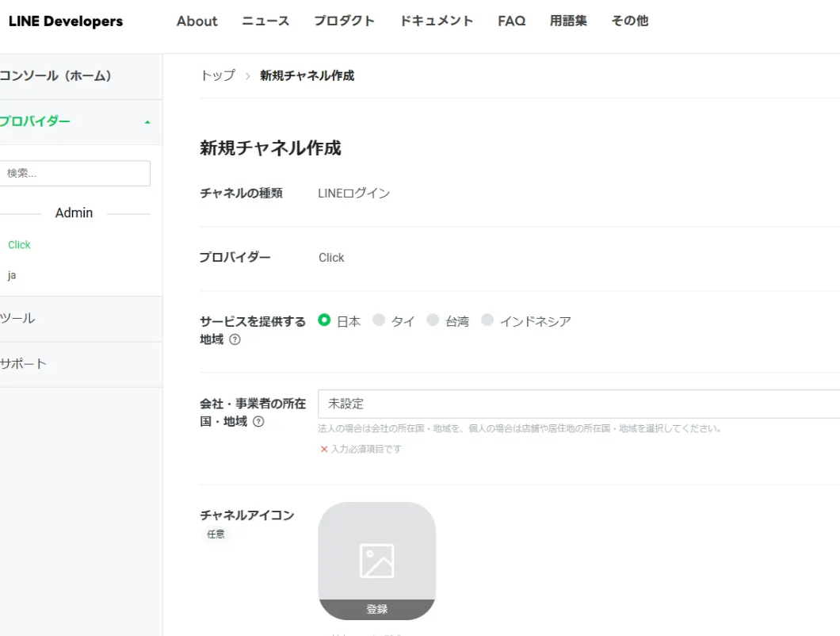
Task: Select the 台湾 region radio button
Action: [433, 320]
